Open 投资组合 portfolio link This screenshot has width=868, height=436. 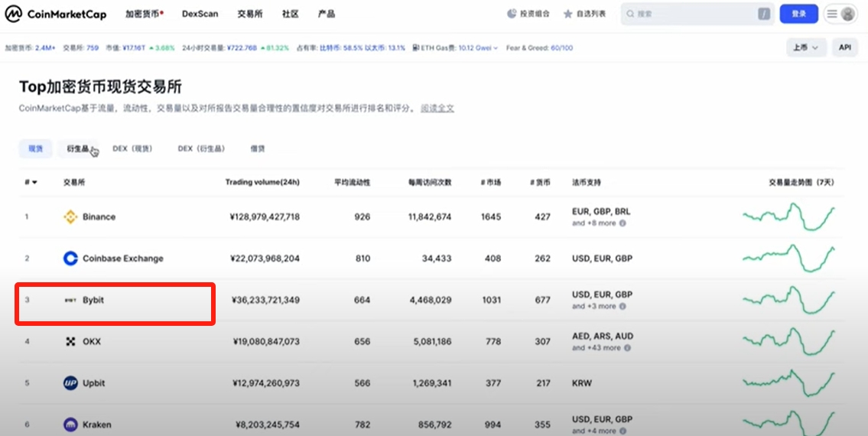[x=528, y=14]
